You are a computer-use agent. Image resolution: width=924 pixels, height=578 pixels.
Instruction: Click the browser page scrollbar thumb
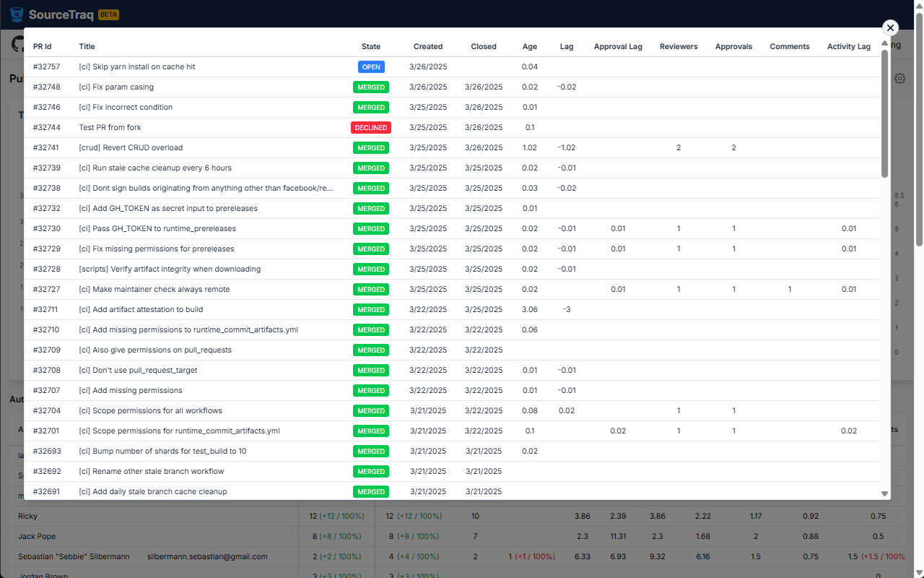click(919, 129)
